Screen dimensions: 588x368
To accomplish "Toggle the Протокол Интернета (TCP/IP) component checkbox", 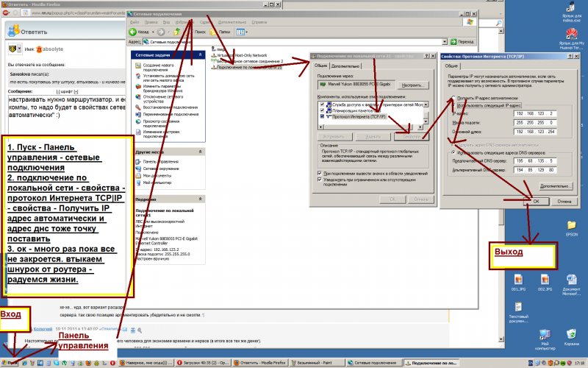I will point(322,116).
